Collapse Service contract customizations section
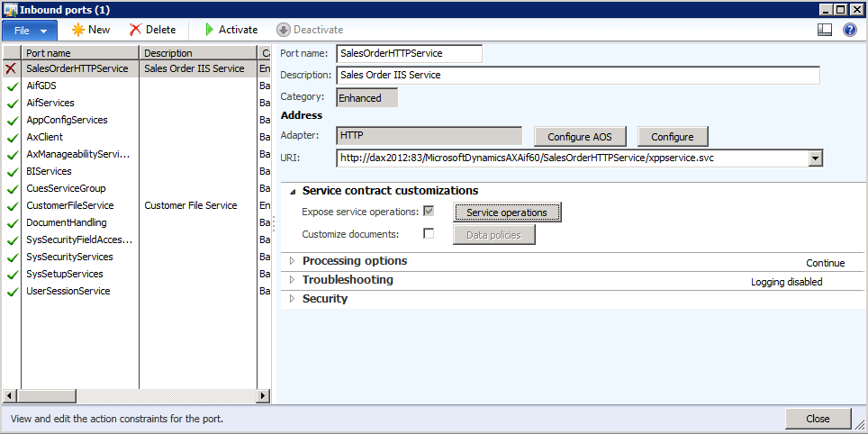Screen dimensions: 868x434 [x=291, y=191]
